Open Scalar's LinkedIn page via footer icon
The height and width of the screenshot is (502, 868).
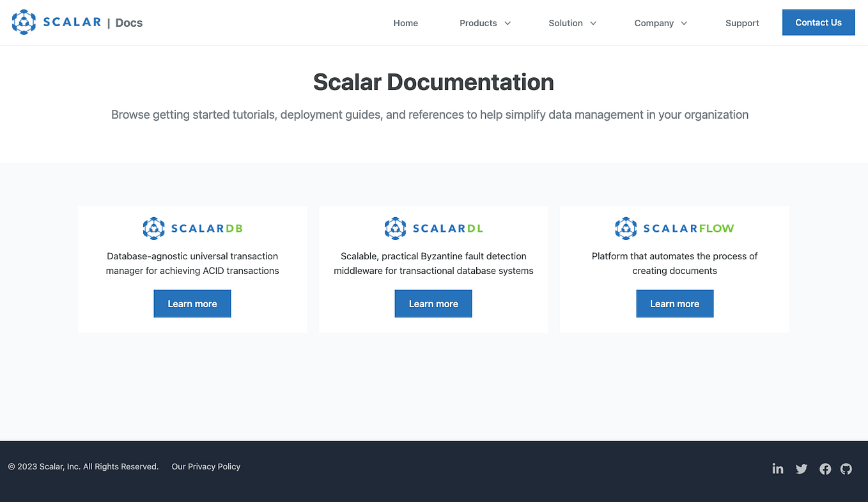tap(778, 468)
